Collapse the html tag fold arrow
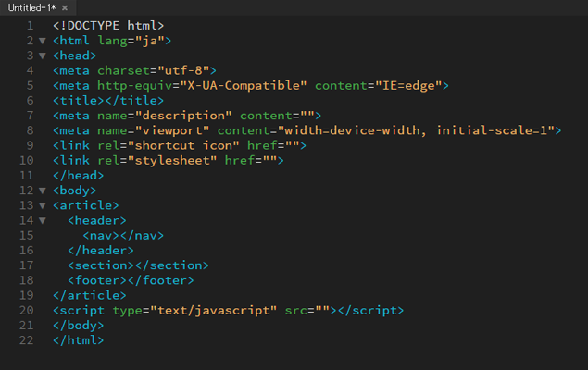The height and width of the screenshot is (370, 588). coord(42,41)
